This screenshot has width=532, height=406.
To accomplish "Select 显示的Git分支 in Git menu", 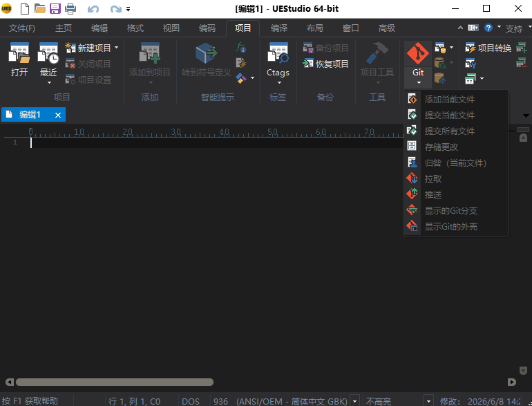I will (x=456, y=211).
